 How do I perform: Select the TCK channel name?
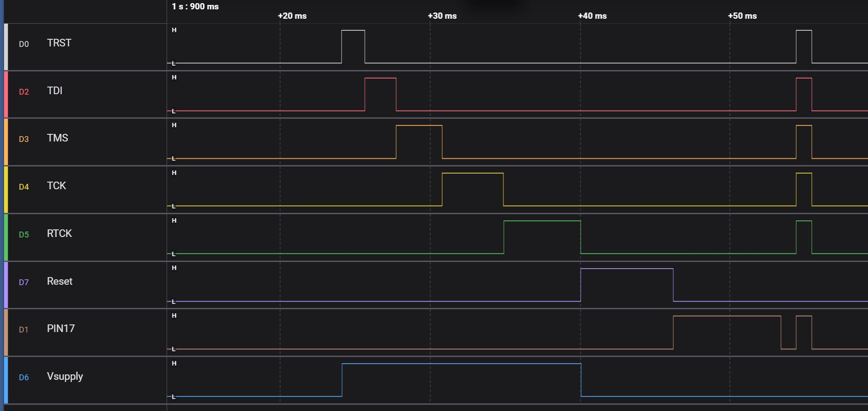[x=56, y=186]
